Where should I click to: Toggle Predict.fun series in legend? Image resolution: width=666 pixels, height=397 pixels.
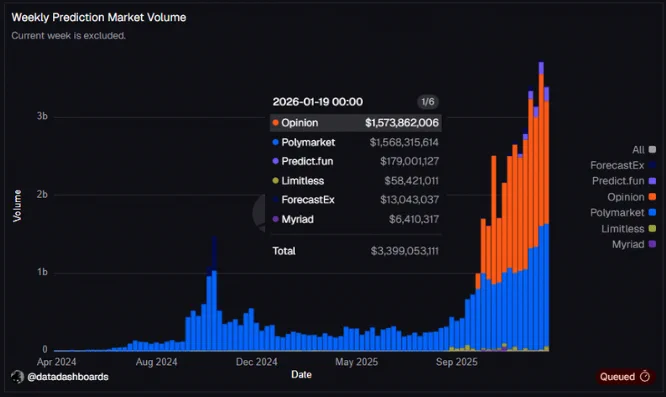pos(624,181)
